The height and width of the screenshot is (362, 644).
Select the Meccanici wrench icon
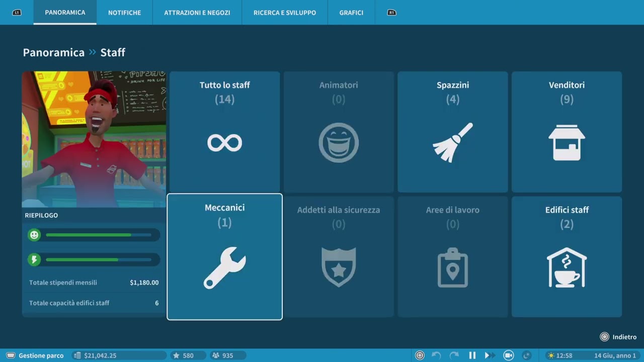(x=224, y=267)
